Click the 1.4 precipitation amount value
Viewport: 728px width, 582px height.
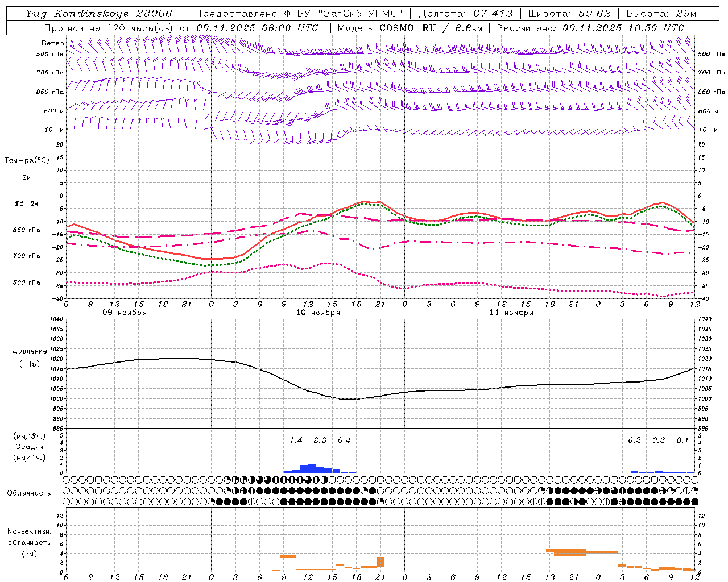(296, 440)
